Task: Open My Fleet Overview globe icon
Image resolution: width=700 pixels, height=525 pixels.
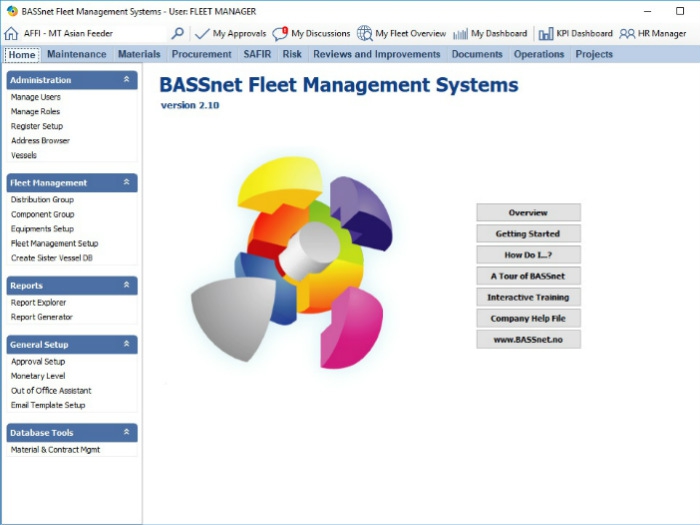Action: 364,33
